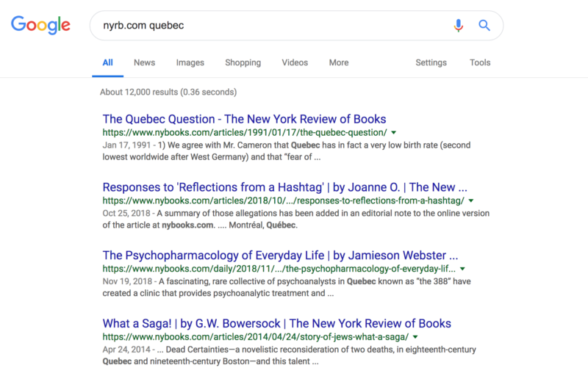Expand dropdown arrow next to reflections-from-a-hashtag URL
Screen dimensions: 588x376
tap(471, 200)
